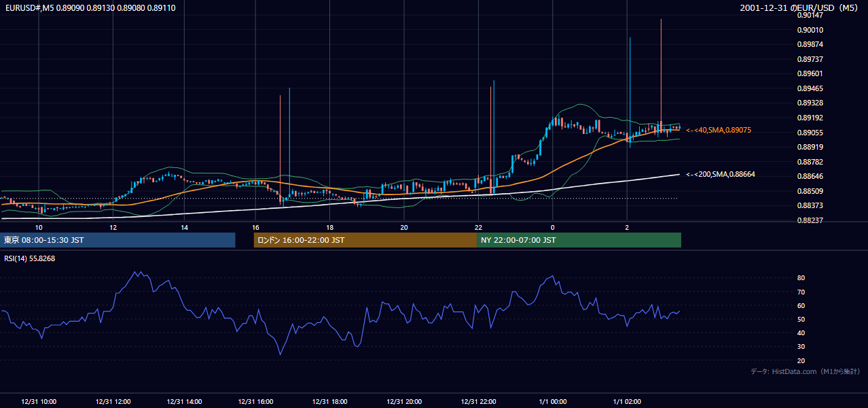
Task: Click the bottom time label 1/1 00:00
Action: click(x=552, y=401)
